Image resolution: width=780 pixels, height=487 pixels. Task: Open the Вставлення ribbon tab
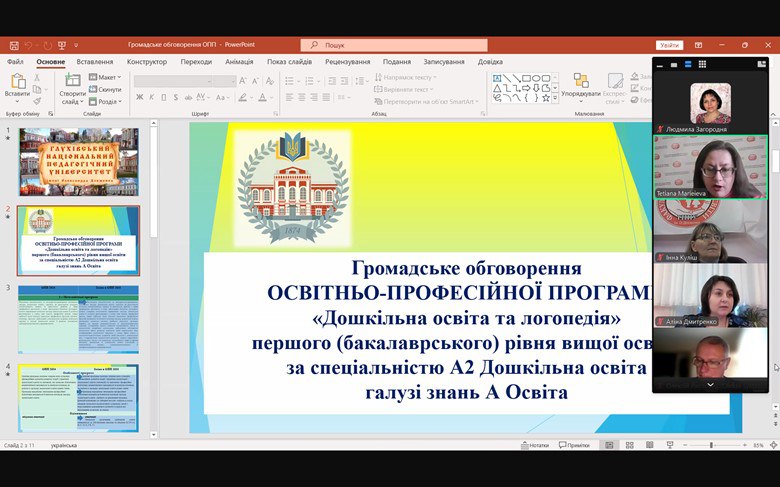[95, 62]
